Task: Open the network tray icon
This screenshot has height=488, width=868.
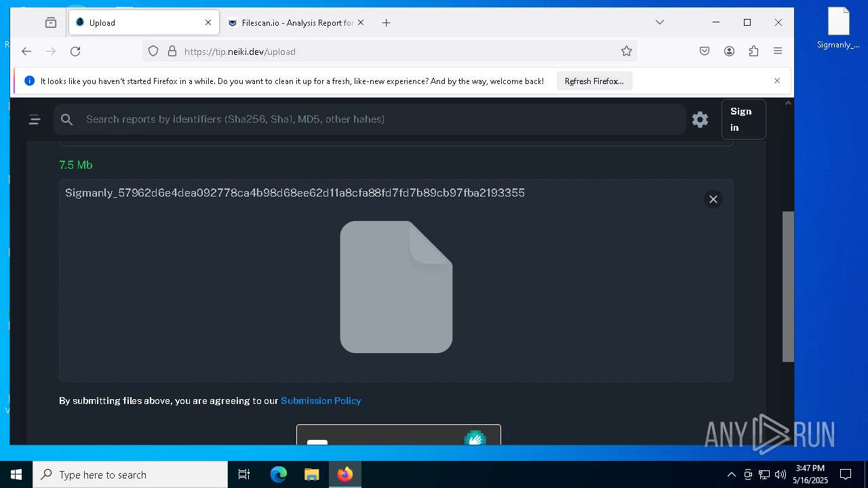Action: tap(764, 474)
